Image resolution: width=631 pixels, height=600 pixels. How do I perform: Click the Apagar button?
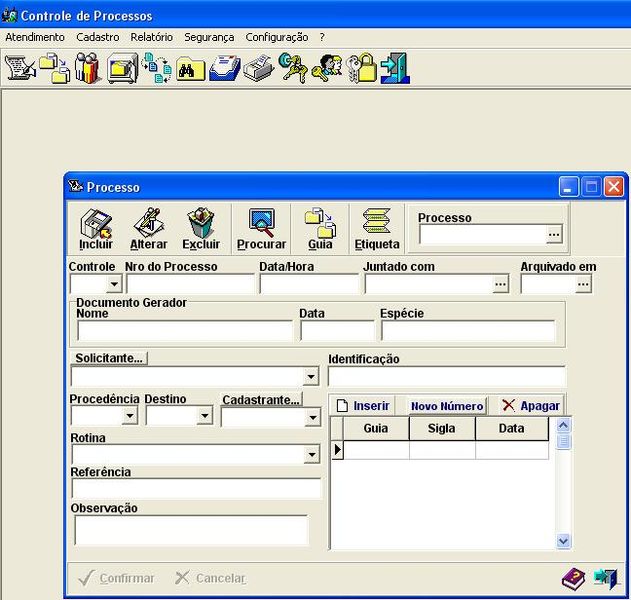pos(531,406)
